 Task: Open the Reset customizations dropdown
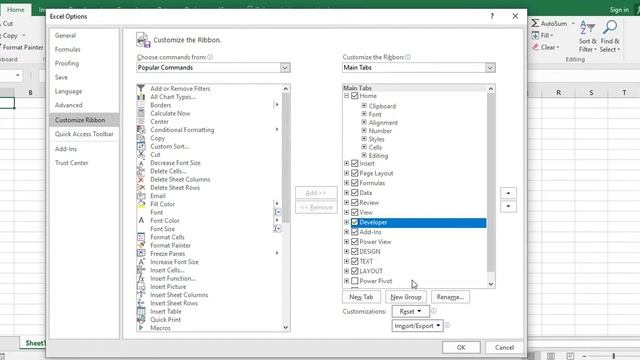410,311
